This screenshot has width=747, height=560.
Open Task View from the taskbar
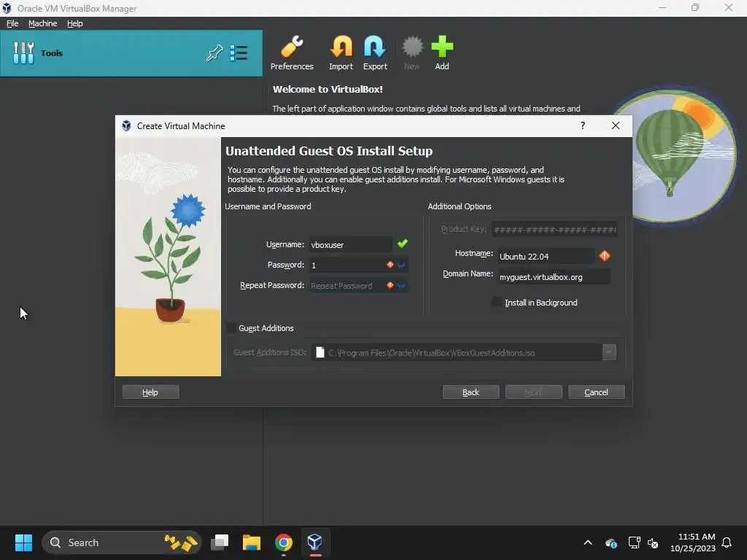pyautogui.click(x=220, y=542)
